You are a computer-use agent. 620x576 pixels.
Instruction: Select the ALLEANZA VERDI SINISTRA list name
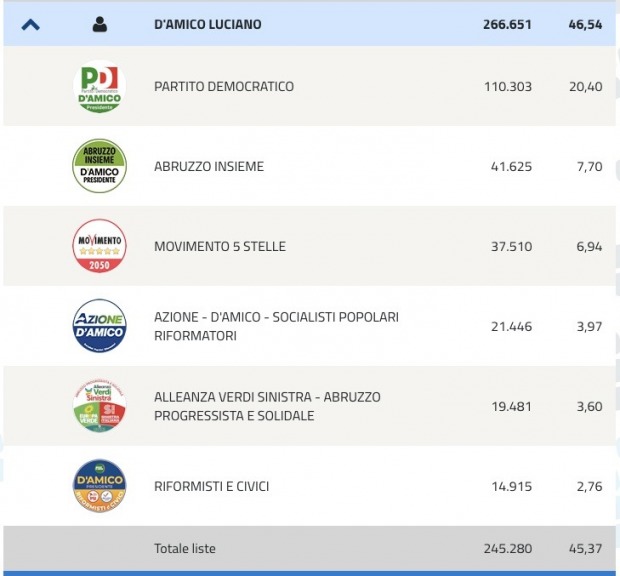point(267,406)
